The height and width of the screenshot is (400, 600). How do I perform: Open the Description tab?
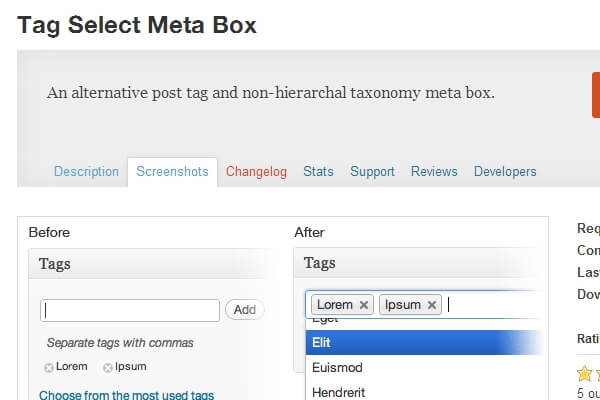[86, 172]
